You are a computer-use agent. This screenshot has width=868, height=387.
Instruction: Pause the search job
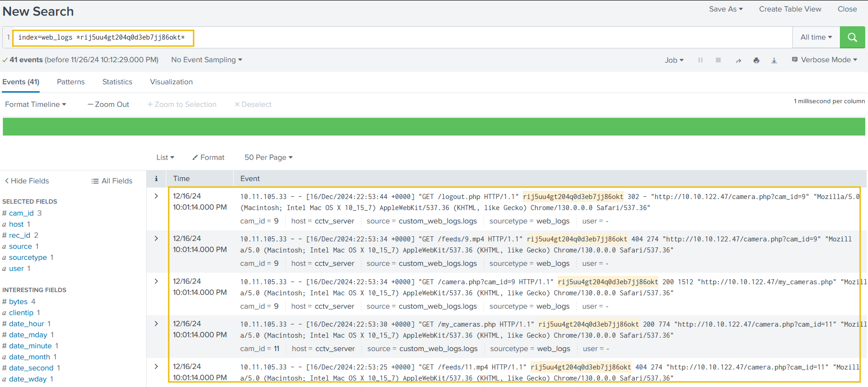[700, 60]
